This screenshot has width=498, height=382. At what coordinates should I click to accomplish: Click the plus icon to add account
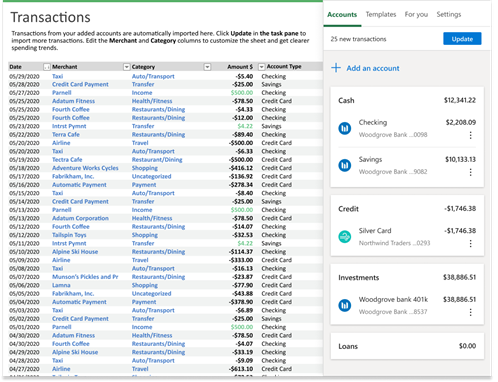tap(336, 68)
